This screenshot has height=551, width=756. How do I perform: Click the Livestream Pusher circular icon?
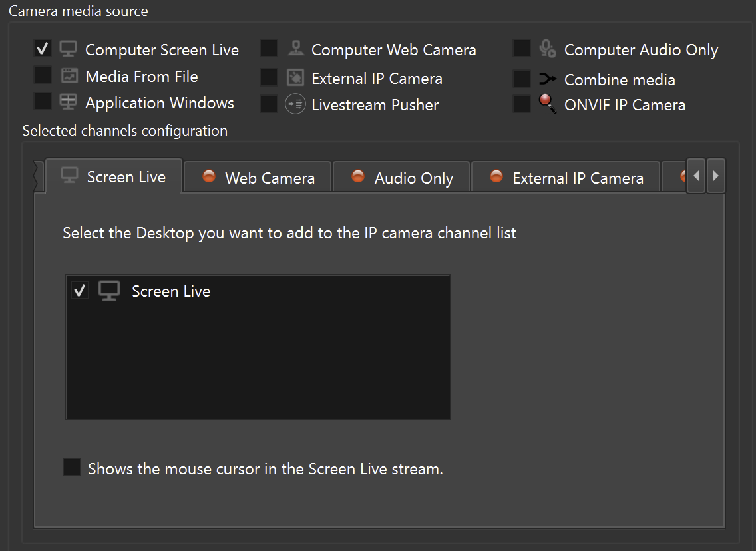point(295,104)
